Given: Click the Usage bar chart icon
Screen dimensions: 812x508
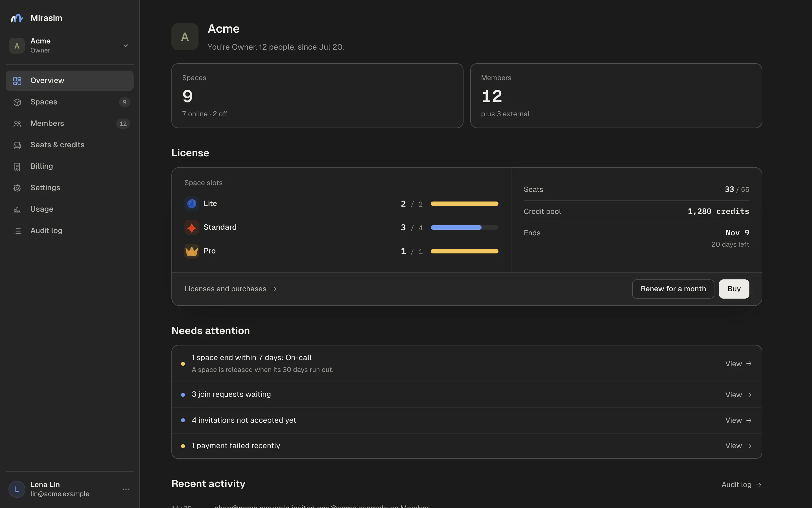Looking at the screenshot, I should coord(17,210).
